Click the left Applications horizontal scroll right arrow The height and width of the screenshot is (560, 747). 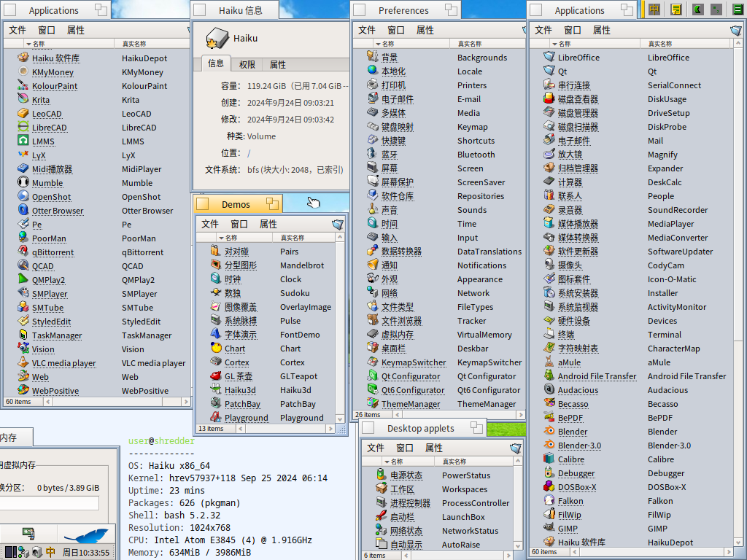click(186, 402)
